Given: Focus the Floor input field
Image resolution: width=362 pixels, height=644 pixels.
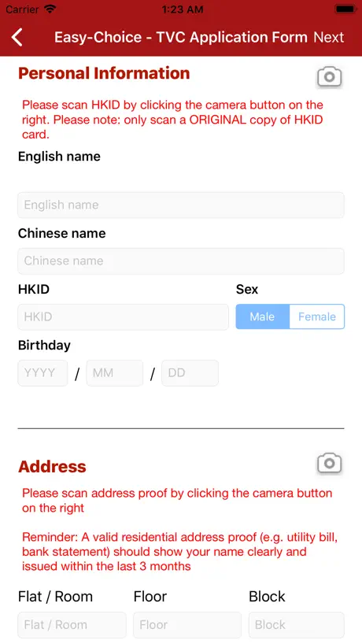Looking at the screenshot, I should click(x=187, y=624).
